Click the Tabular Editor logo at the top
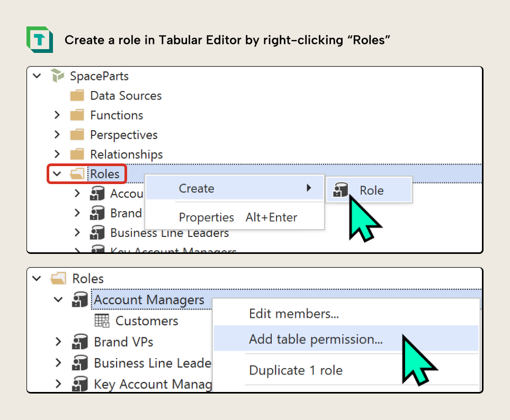Image resolution: width=510 pixels, height=420 pixels. click(40, 40)
